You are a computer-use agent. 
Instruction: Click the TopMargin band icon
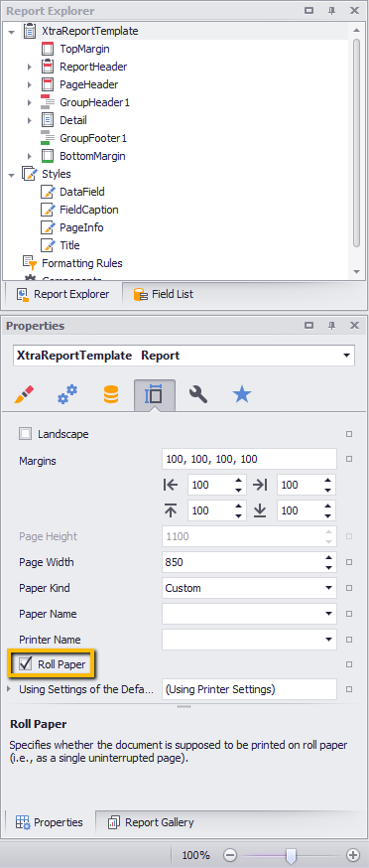(x=49, y=49)
